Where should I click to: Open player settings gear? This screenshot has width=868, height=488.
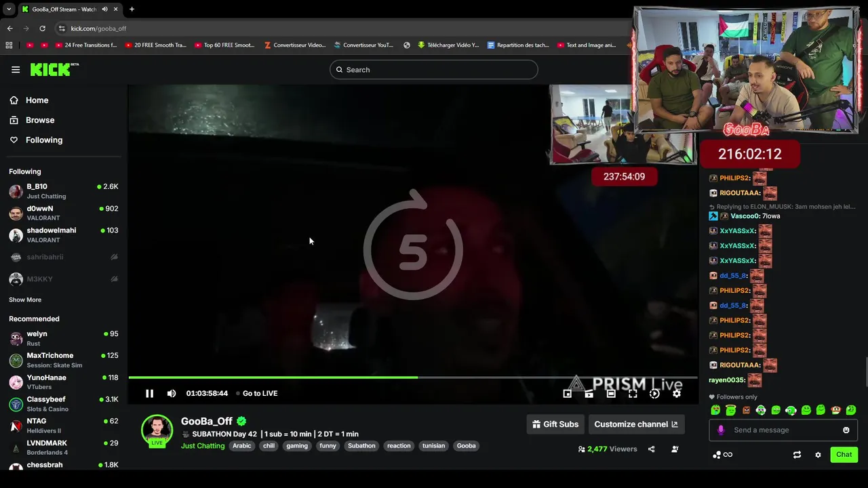[676, 393]
